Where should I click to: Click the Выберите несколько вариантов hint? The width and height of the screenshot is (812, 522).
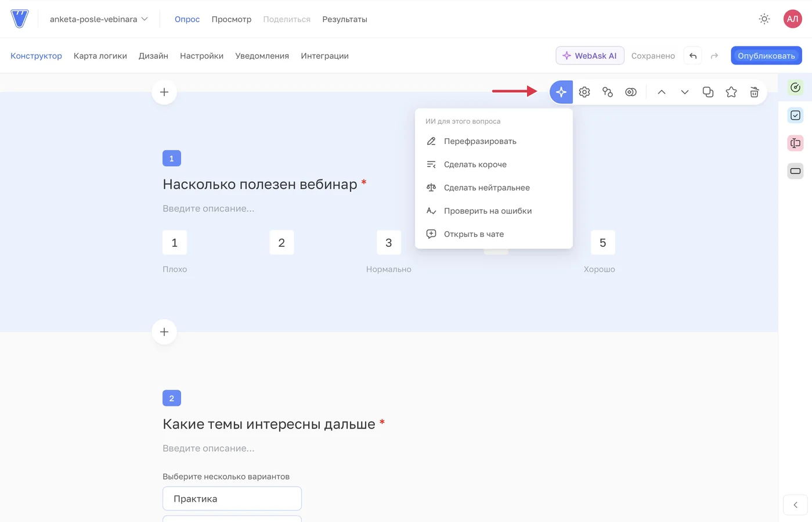tap(226, 476)
